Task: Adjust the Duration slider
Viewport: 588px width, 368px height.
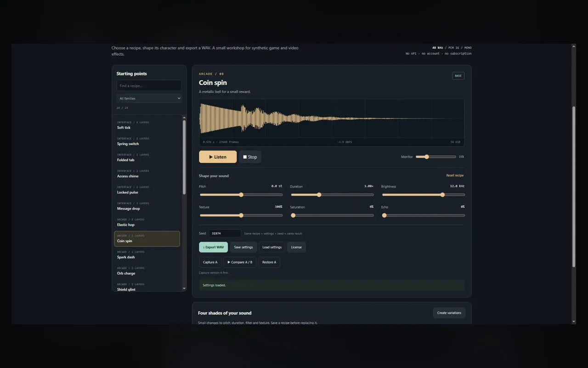Action: [x=332, y=195]
